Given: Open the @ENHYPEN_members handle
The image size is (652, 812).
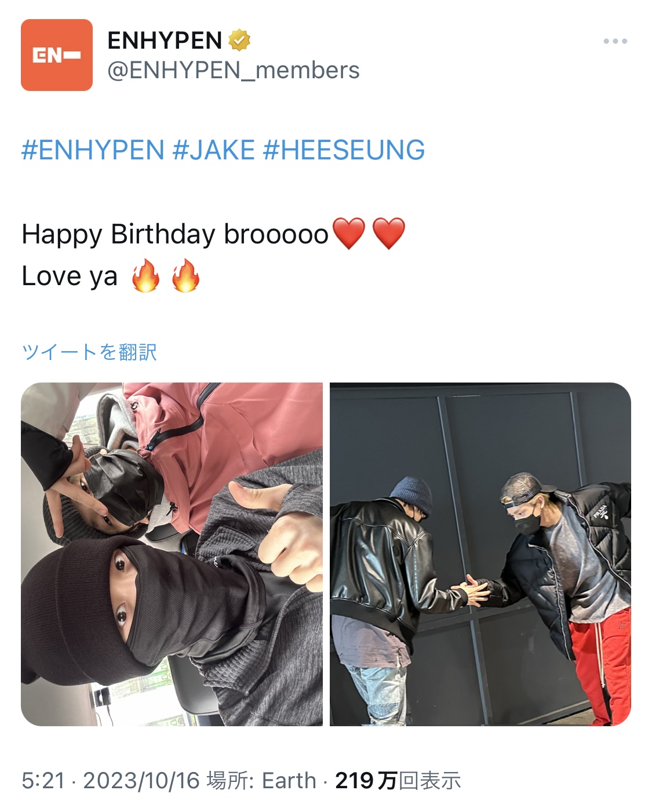Looking at the screenshot, I should (234, 71).
